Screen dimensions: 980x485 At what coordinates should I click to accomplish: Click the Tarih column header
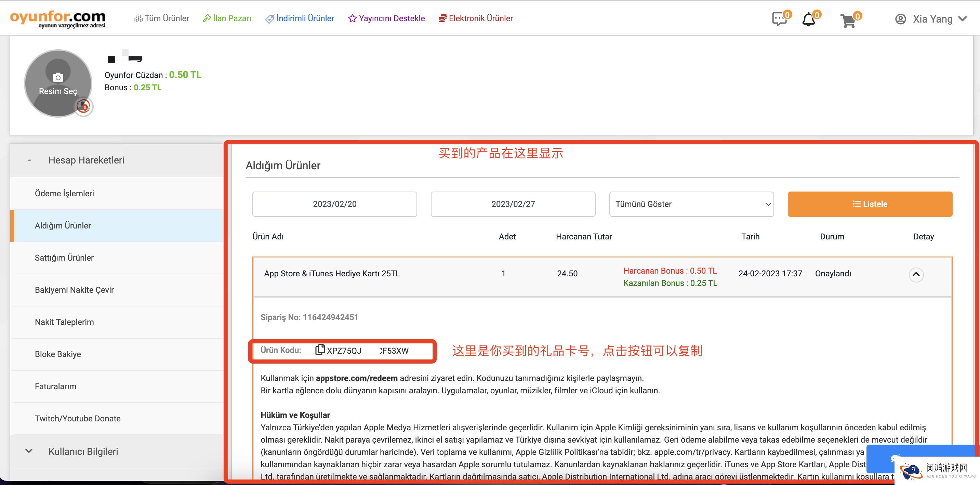(750, 237)
